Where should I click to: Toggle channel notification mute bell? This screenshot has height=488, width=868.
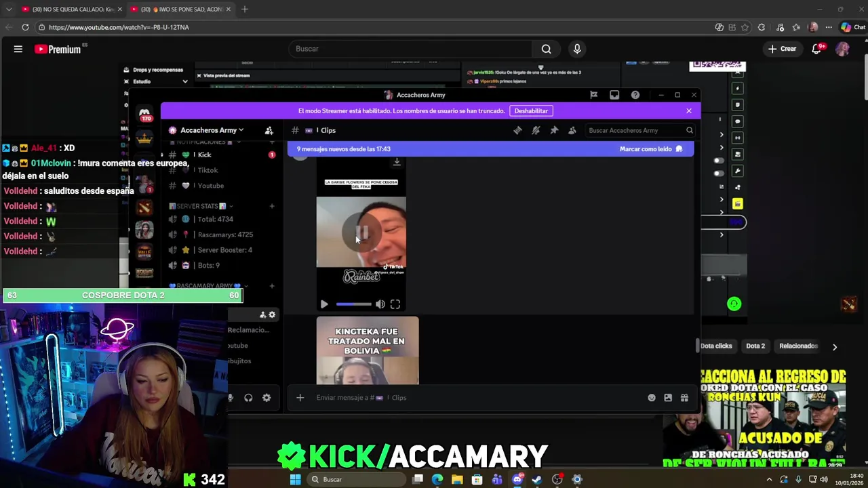(x=536, y=130)
